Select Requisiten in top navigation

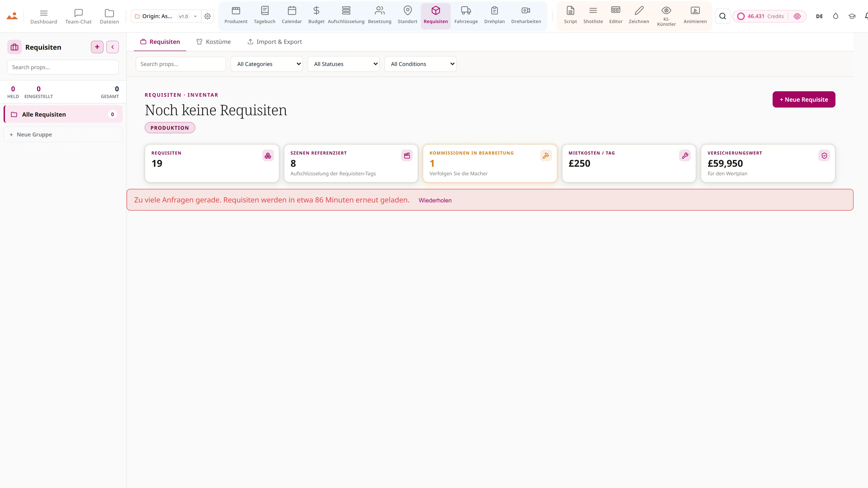[436, 16]
